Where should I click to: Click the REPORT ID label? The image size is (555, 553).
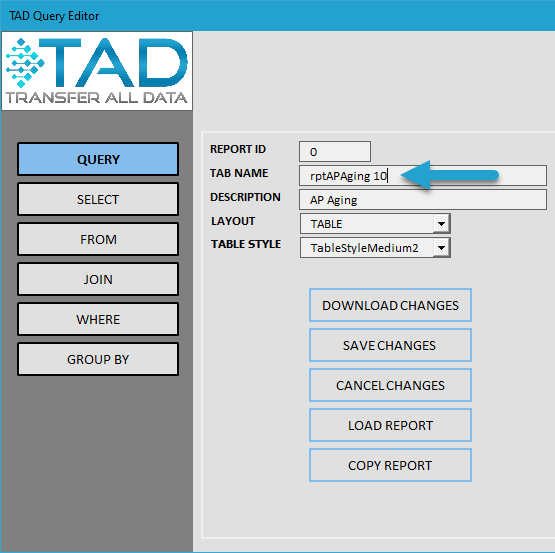(238, 149)
